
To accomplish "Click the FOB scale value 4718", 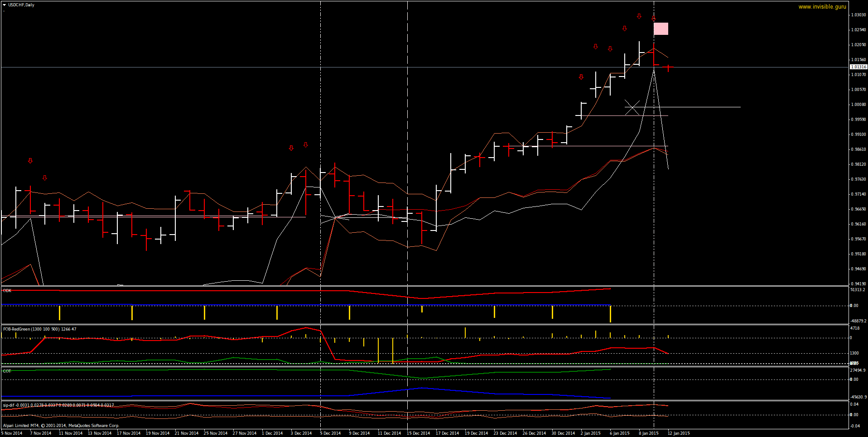I will (855, 328).
